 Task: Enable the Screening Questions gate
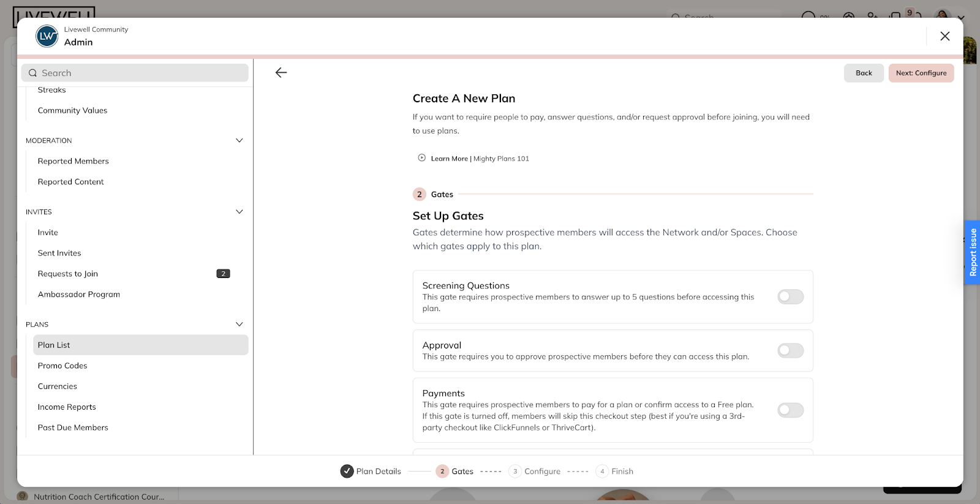[x=790, y=297]
